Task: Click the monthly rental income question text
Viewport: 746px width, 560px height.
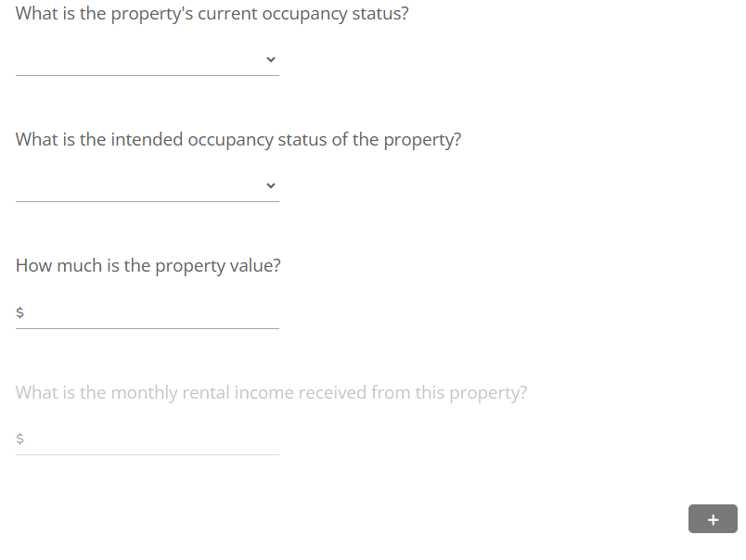Action: (271, 392)
